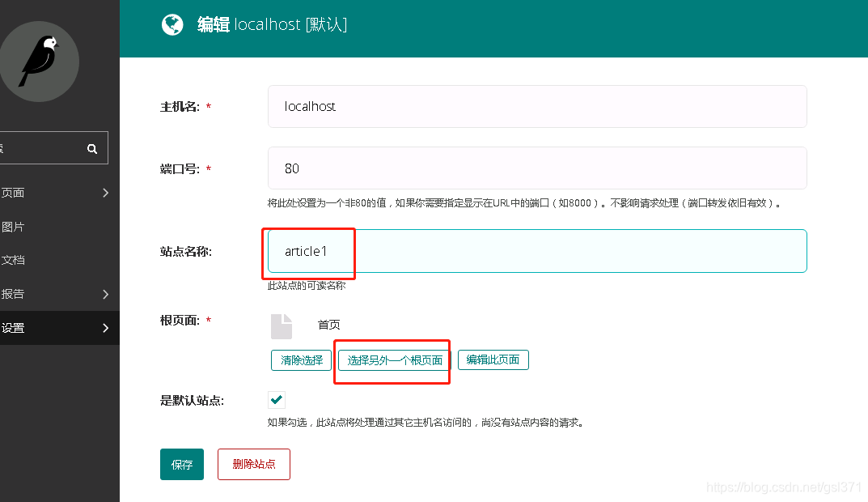Click the 站点名称 field label
The height and width of the screenshot is (502, 868).
186,252
